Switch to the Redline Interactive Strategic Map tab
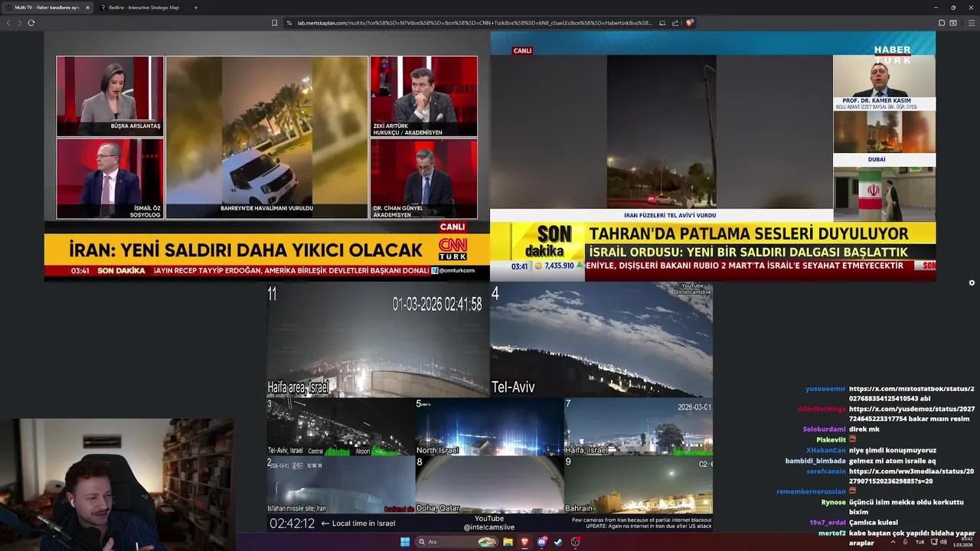980x551 pixels. 142,8
